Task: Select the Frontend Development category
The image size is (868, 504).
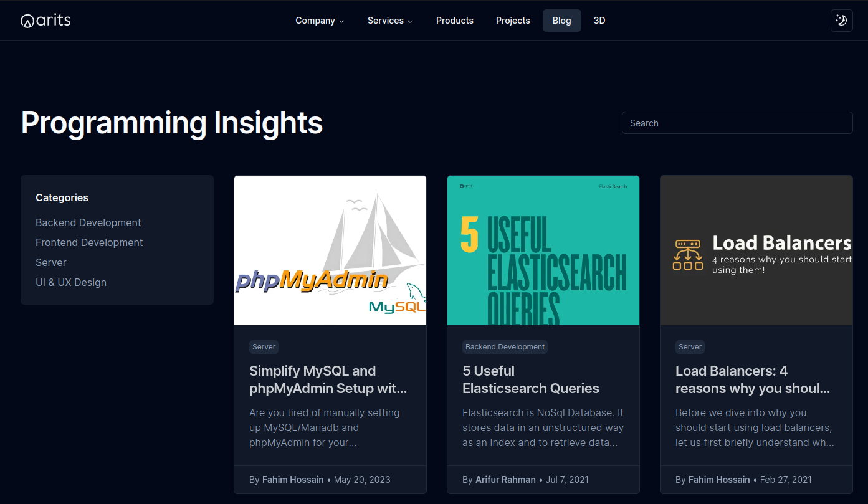Action: 89,242
